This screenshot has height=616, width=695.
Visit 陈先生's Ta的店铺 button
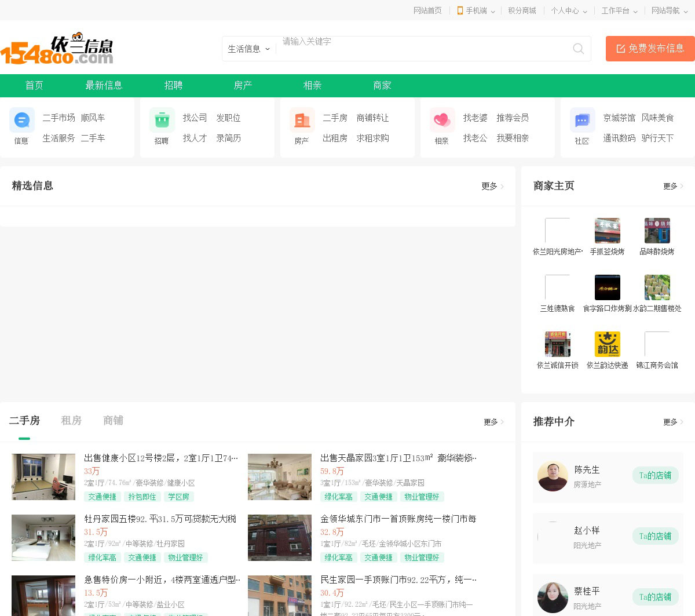655,476
